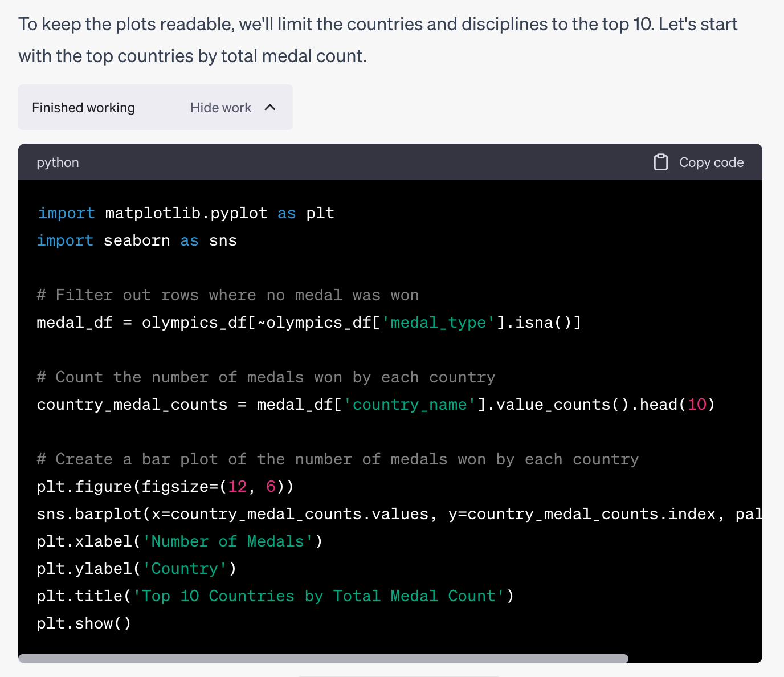Click the 'Number of Medals' xlabel string
The height and width of the screenshot is (677, 784).
228,541
